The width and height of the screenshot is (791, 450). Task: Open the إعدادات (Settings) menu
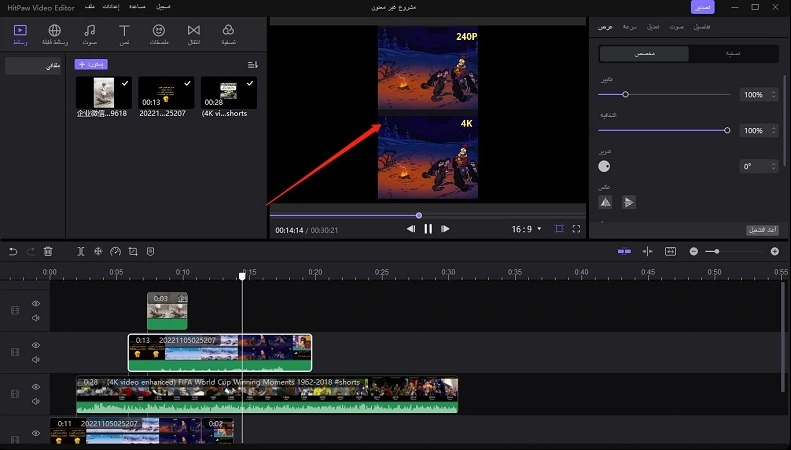pos(111,7)
